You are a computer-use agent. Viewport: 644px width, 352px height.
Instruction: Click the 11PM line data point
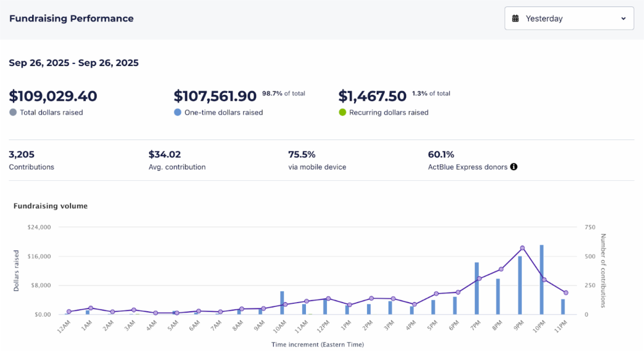[566, 292]
